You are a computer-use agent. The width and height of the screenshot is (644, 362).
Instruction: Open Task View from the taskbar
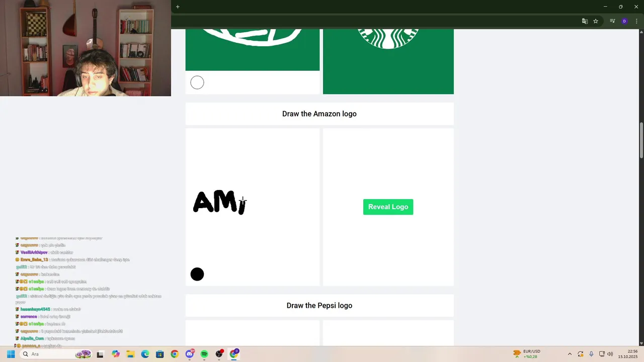click(100, 354)
